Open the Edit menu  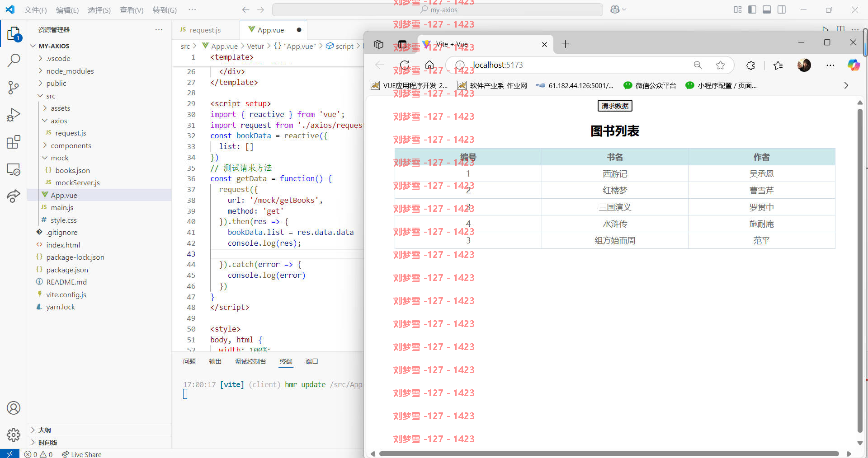(67, 10)
